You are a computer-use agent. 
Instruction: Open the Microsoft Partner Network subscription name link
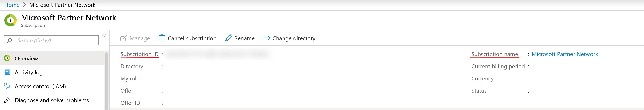(x=565, y=54)
